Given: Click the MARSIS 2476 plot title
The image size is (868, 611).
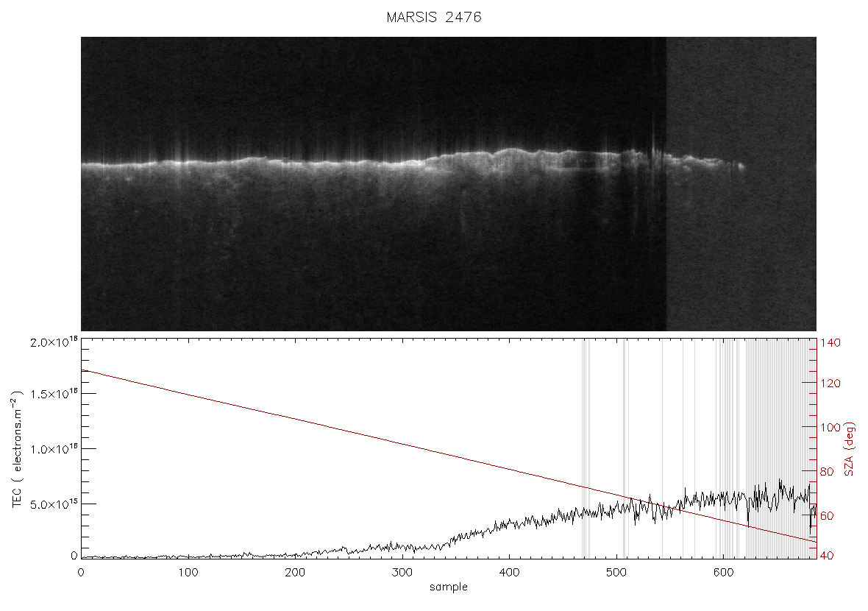Looking at the screenshot, I should click(x=434, y=17).
